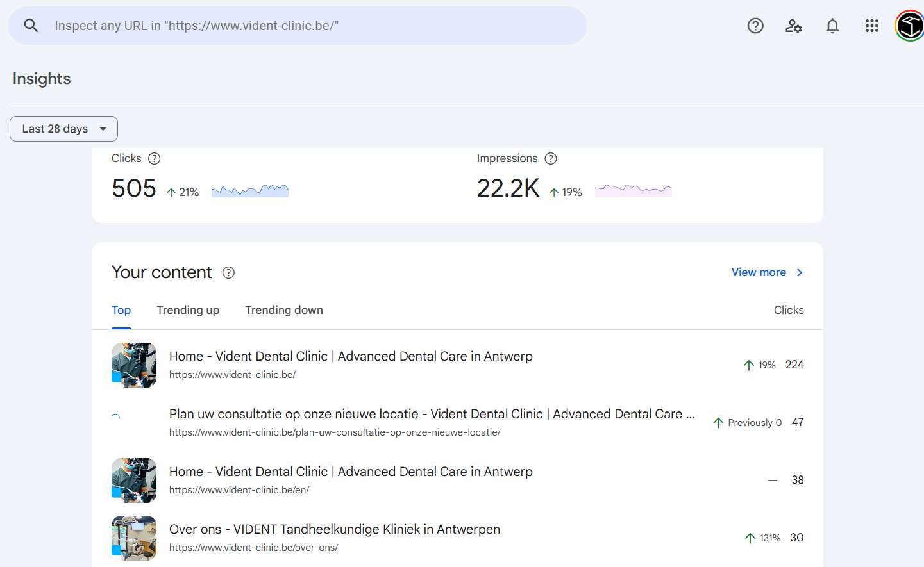Click the Clicks sparkline chart
Image resolution: width=924 pixels, height=567 pixels.
point(250,190)
